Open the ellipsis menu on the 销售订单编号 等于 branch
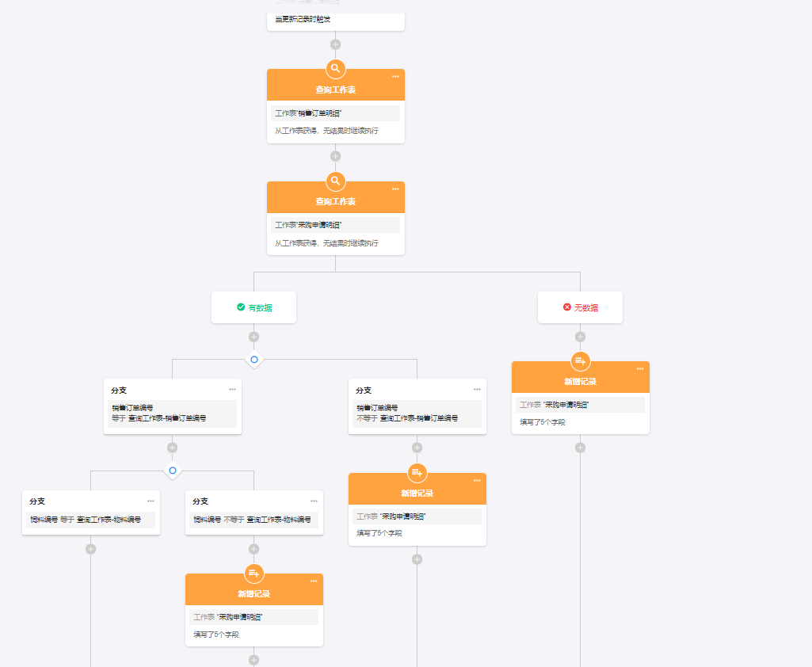812x667 pixels. pos(232,390)
